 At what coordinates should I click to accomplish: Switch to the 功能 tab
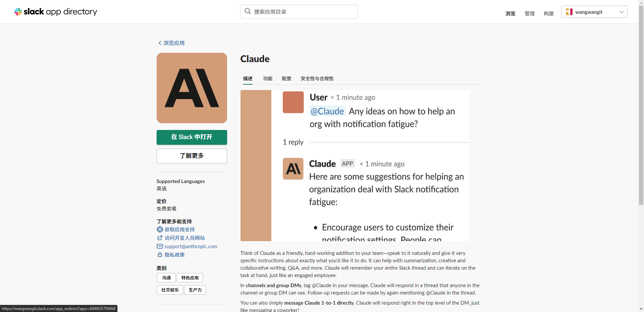pyautogui.click(x=267, y=79)
